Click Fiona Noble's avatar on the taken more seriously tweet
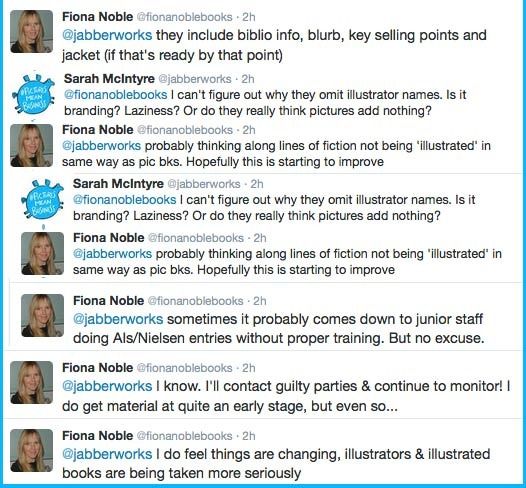This screenshot has width=526, height=488. (x=31, y=450)
